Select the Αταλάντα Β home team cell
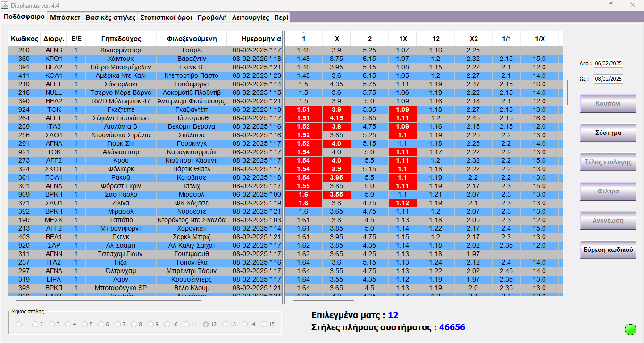 coord(121,126)
